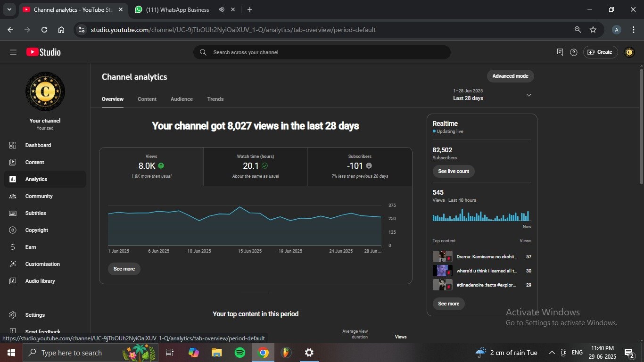
Task: Switch to the Audience tab
Action: click(x=182, y=99)
